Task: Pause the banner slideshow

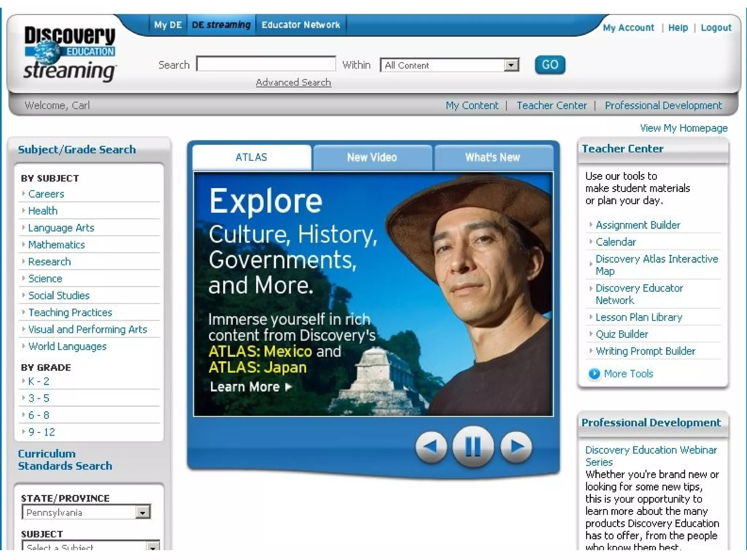Action: (x=473, y=447)
